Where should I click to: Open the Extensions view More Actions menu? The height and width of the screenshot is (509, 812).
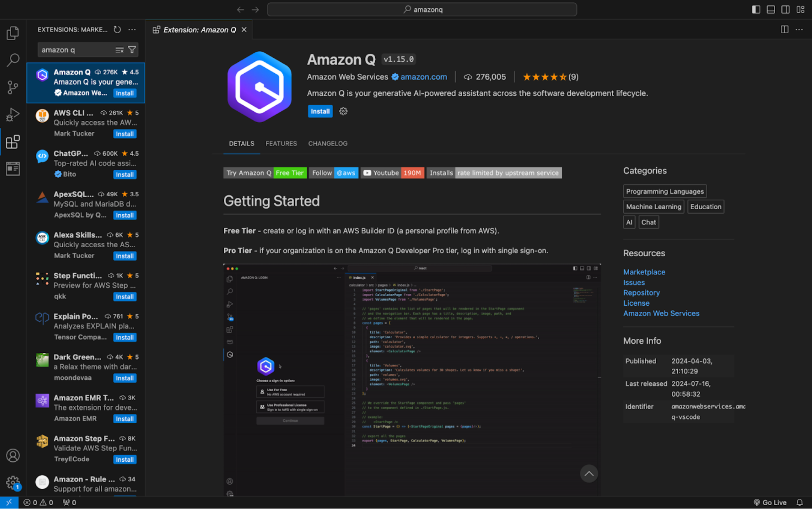click(132, 29)
